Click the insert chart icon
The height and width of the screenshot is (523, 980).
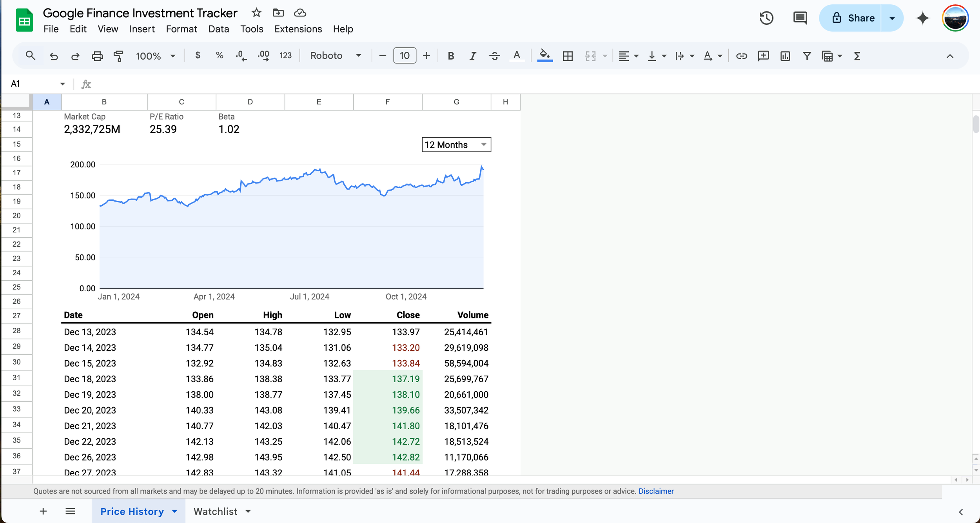[785, 56]
